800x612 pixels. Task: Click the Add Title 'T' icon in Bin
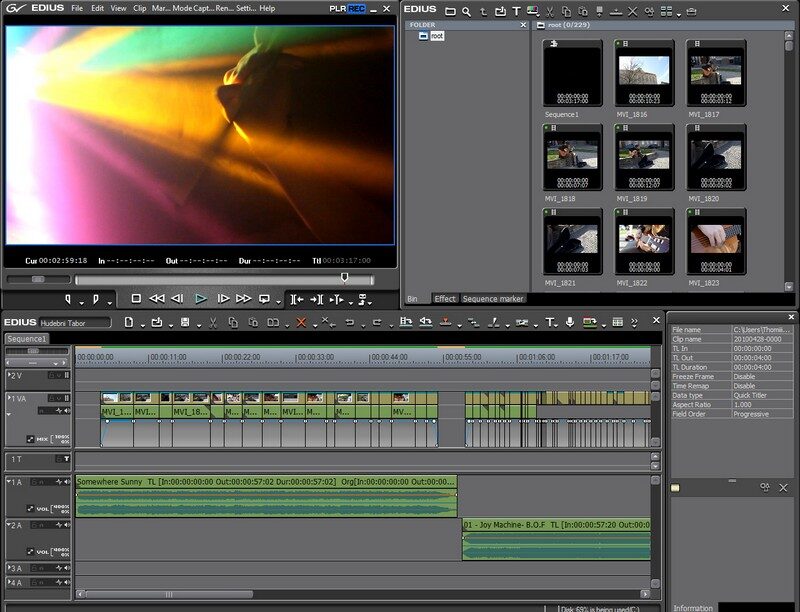tap(516, 11)
